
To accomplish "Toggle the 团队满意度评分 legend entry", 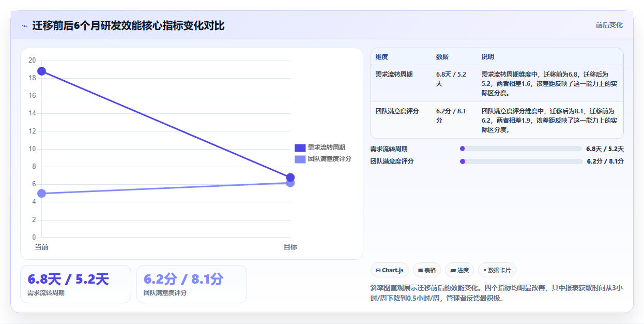I will pyautogui.click(x=323, y=159).
